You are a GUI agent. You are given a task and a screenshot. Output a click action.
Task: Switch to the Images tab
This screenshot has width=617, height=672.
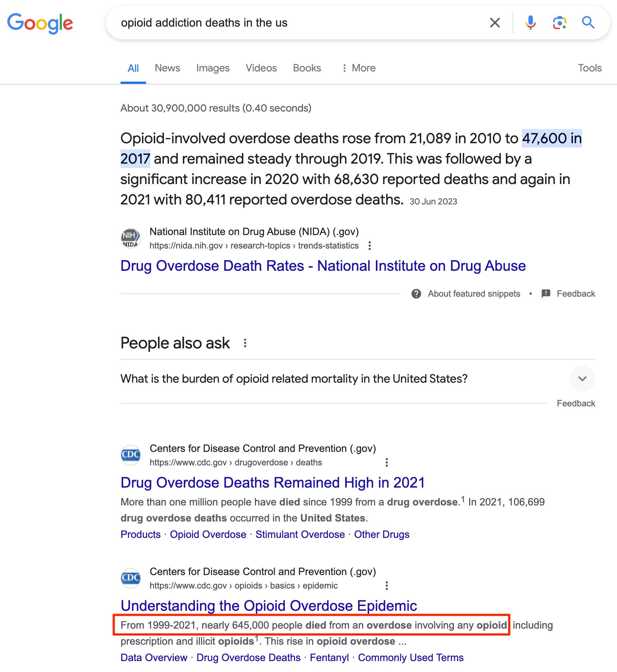pyautogui.click(x=213, y=68)
